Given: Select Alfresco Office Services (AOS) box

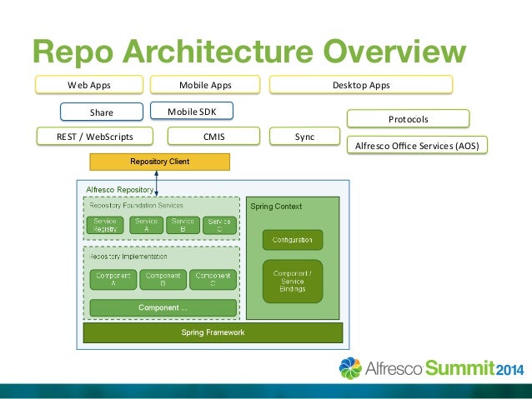Looking at the screenshot, I should (x=417, y=146).
